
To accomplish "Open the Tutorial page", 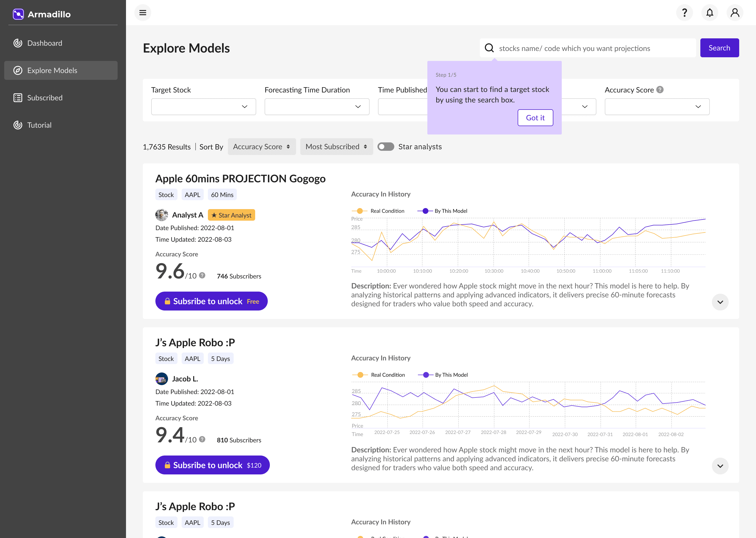I will tap(61, 125).
